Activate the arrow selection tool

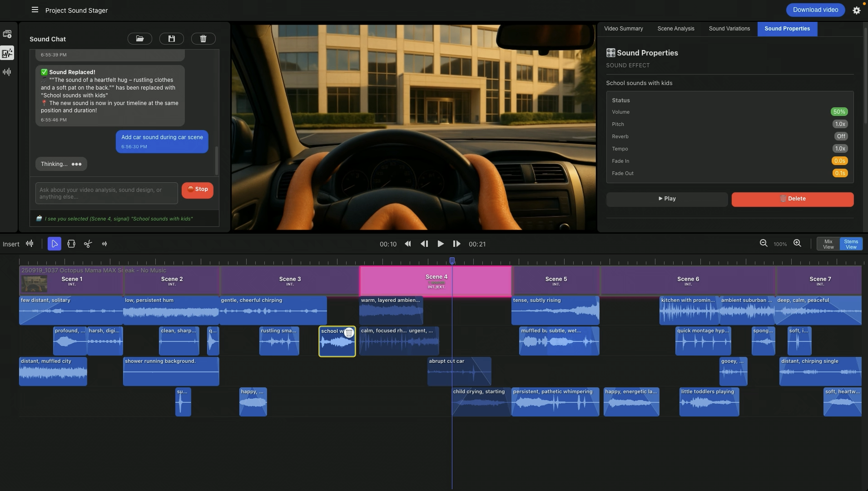[54, 244]
